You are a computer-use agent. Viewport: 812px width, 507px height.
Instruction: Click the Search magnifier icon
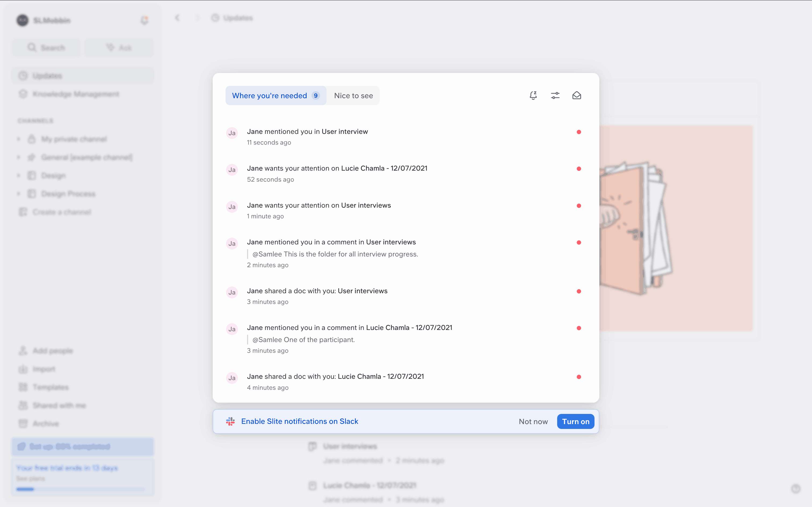32,47
